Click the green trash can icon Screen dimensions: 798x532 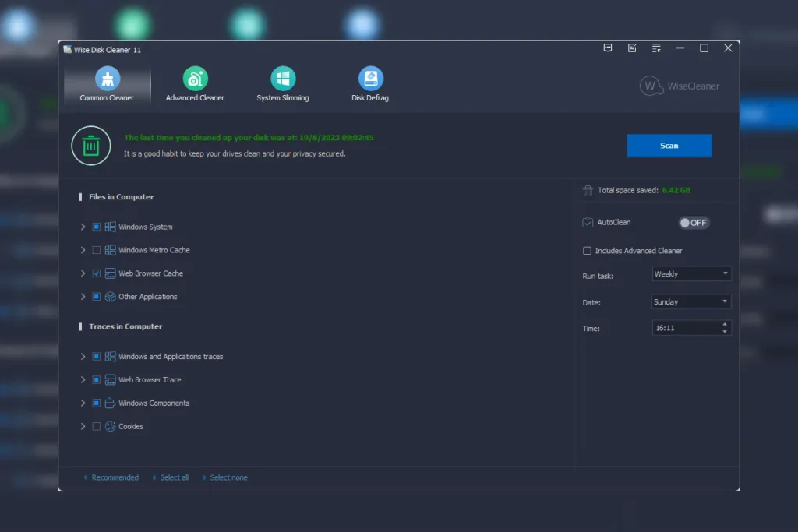tap(91, 146)
